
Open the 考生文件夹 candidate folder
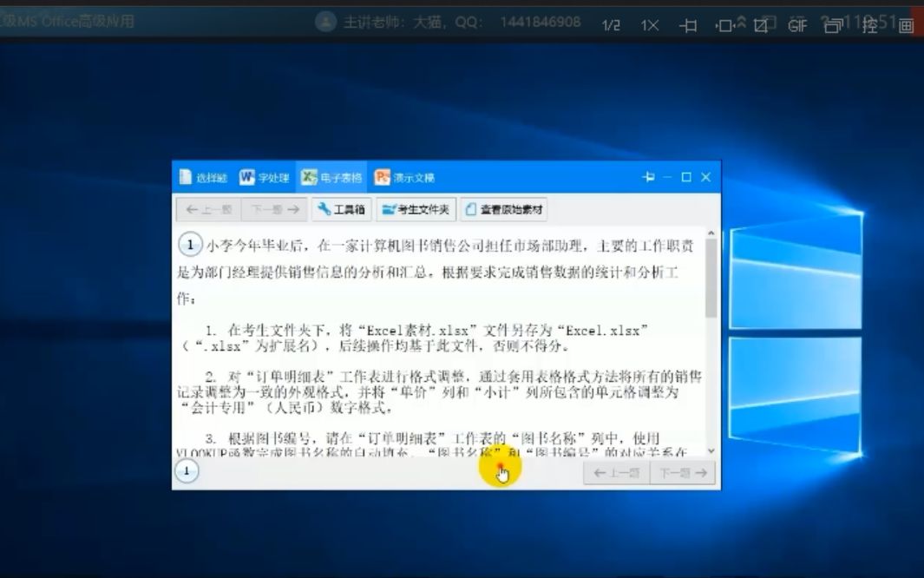416,208
